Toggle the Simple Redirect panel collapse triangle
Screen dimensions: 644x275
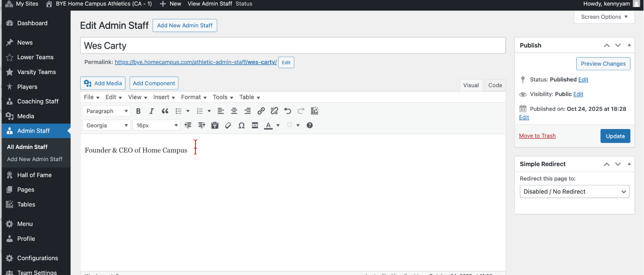629,164
